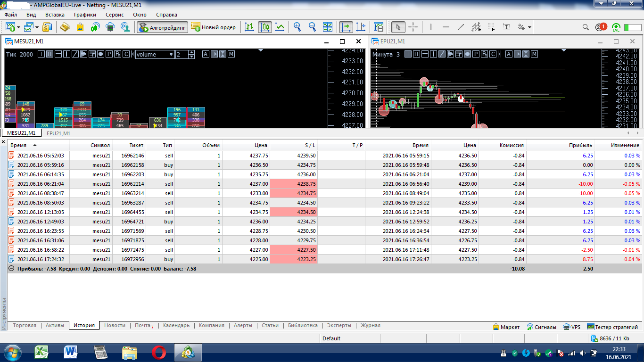Select the text label tool
This screenshot has width=644, height=362.
[506, 27]
